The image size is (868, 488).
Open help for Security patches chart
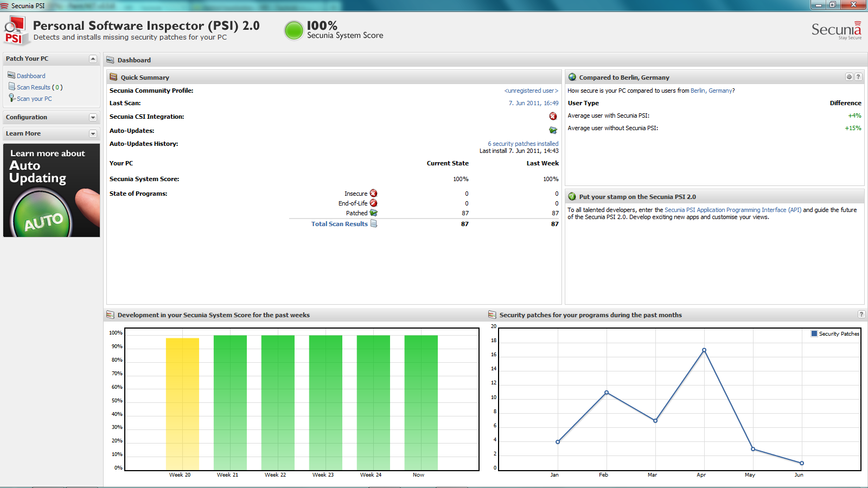[x=861, y=314]
